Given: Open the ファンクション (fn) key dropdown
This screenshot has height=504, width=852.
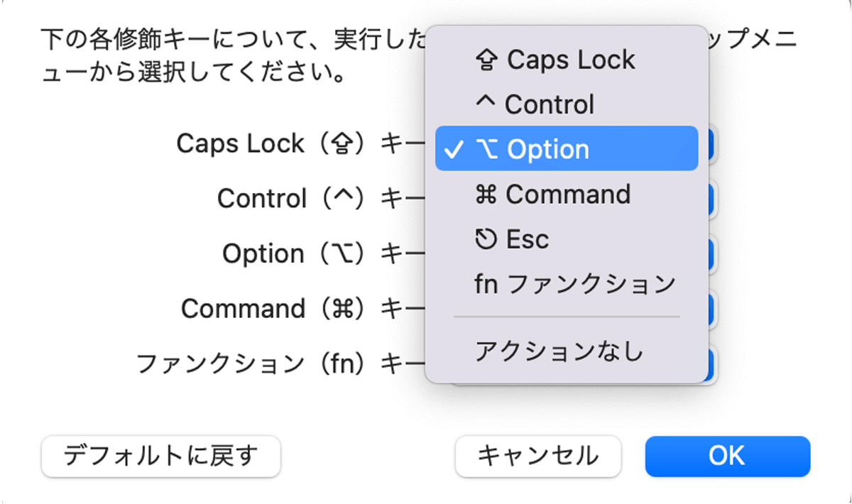Looking at the screenshot, I should [x=711, y=363].
